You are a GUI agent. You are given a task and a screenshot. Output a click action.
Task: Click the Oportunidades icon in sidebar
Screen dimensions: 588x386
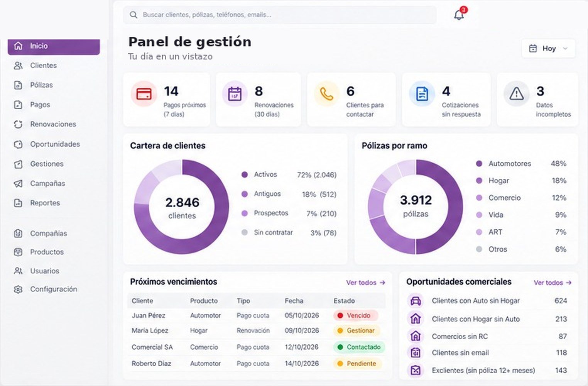[x=18, y=144]
